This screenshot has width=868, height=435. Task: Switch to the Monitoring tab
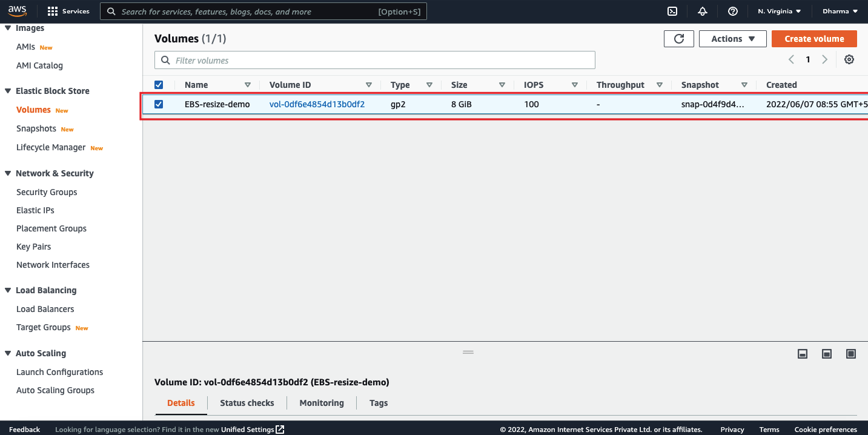[322, 403]
